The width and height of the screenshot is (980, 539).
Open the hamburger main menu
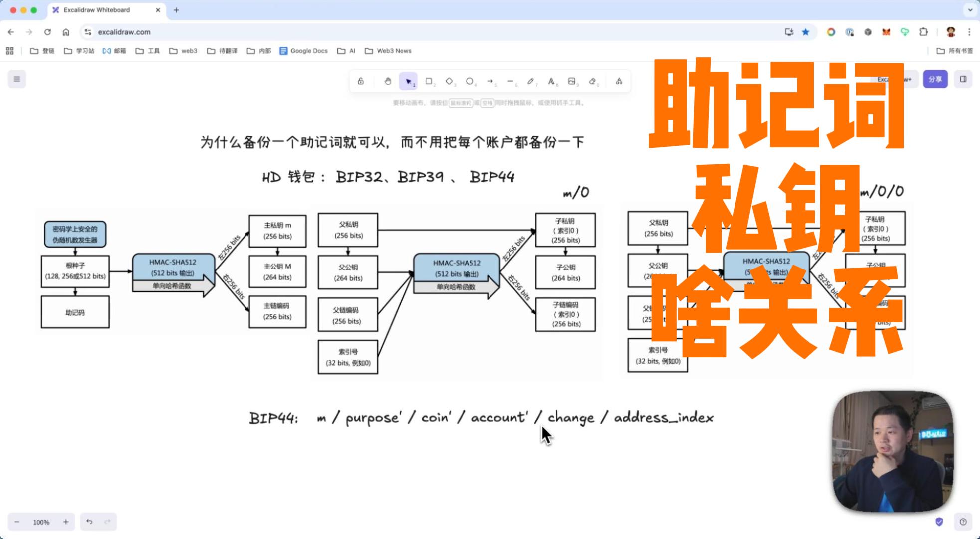[17, 79]
